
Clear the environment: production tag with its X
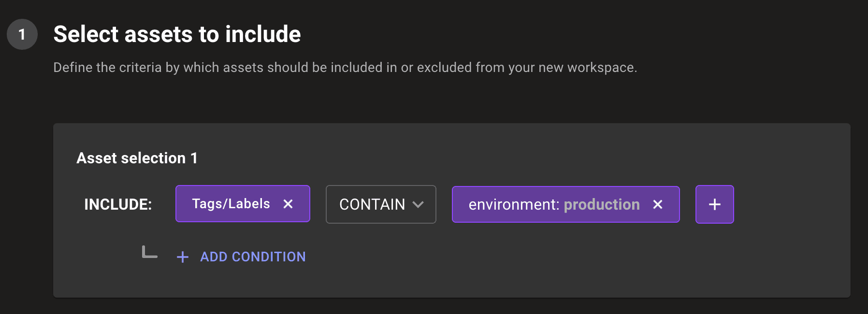coord(658,205)
